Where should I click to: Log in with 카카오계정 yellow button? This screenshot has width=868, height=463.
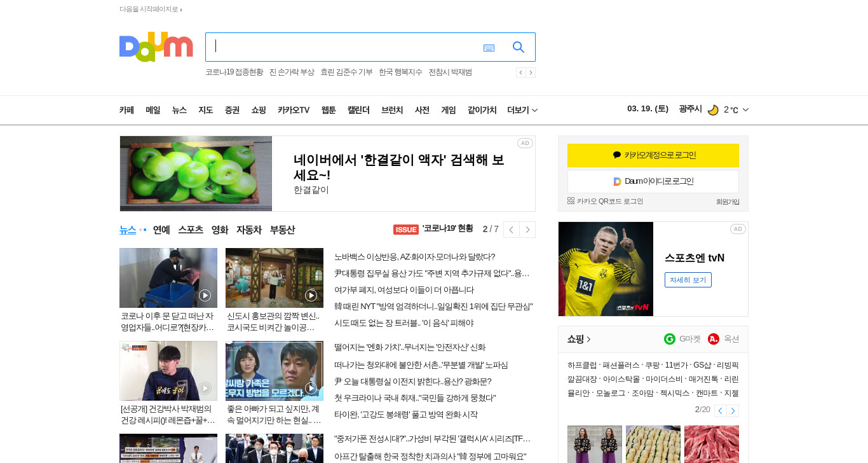(653, 155)
